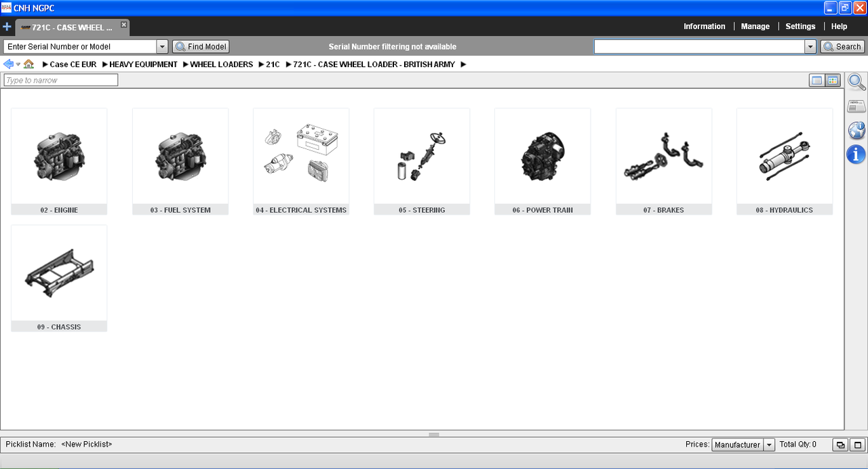Click the Search button
868x469 pixels.
click(x=842, y=47)
